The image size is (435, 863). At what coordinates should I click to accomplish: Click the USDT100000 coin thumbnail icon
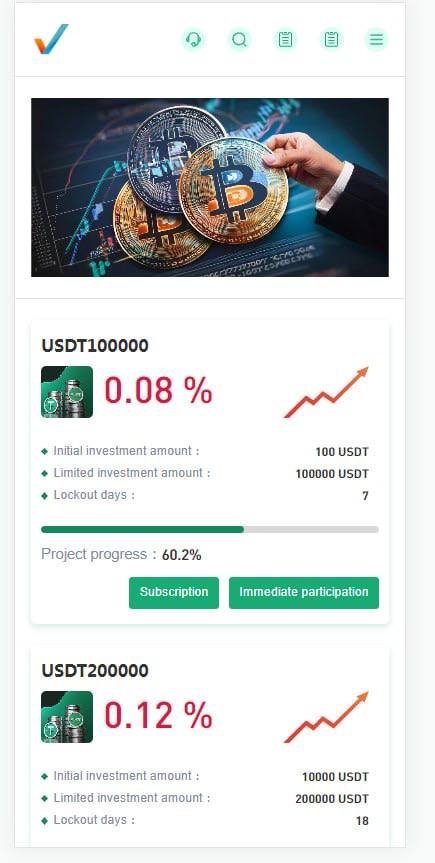click(67, 392)
